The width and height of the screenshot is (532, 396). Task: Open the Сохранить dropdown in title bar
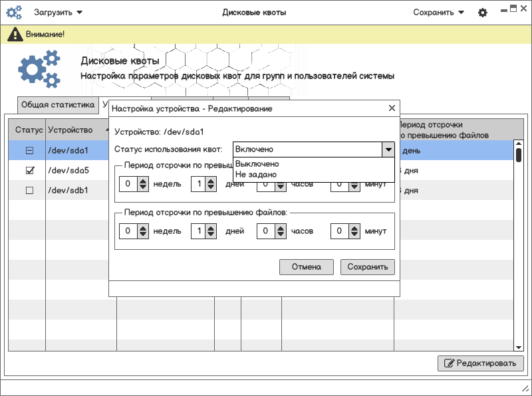click(438, 13)
